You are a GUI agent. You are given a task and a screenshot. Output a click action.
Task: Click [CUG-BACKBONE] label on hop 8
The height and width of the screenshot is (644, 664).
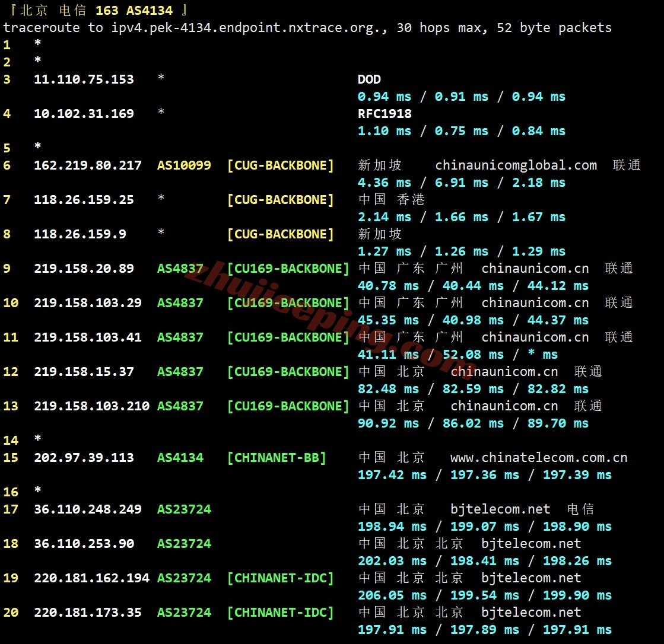tap(280, 234)
